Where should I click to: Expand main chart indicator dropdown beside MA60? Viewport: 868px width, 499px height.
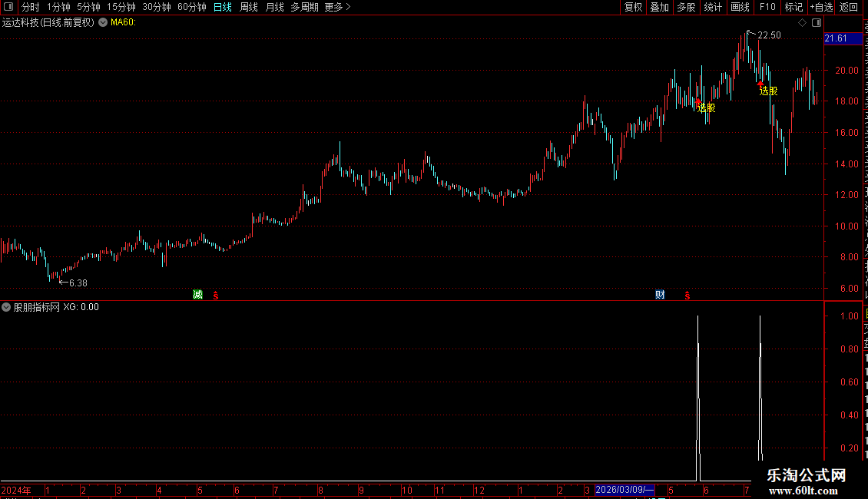coord(103,23)
